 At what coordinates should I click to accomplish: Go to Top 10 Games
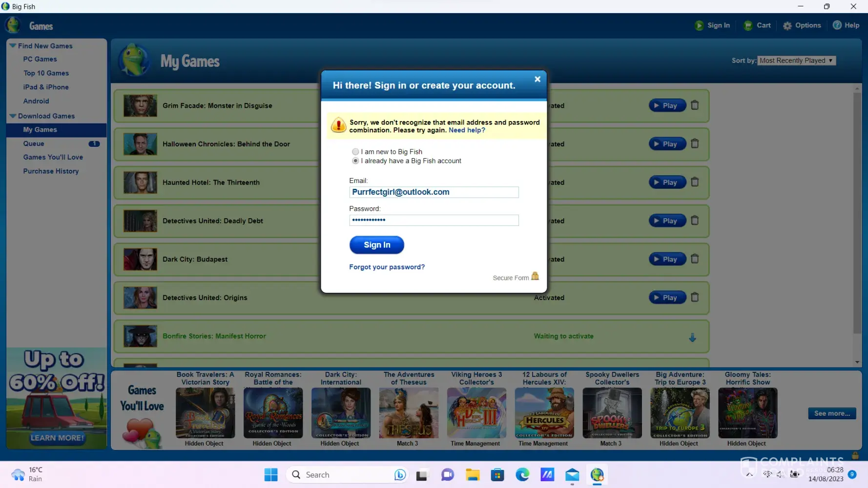[x=46, y=73]
